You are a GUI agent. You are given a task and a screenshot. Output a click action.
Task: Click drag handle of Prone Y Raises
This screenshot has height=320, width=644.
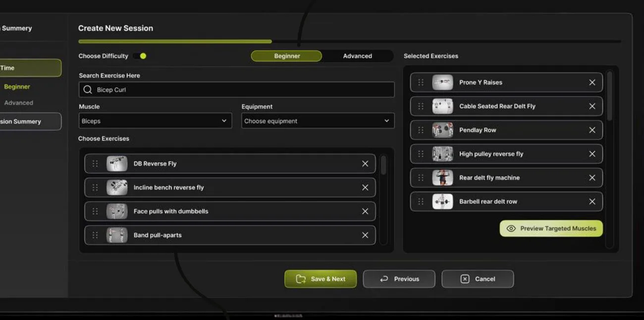coord(421,82)
